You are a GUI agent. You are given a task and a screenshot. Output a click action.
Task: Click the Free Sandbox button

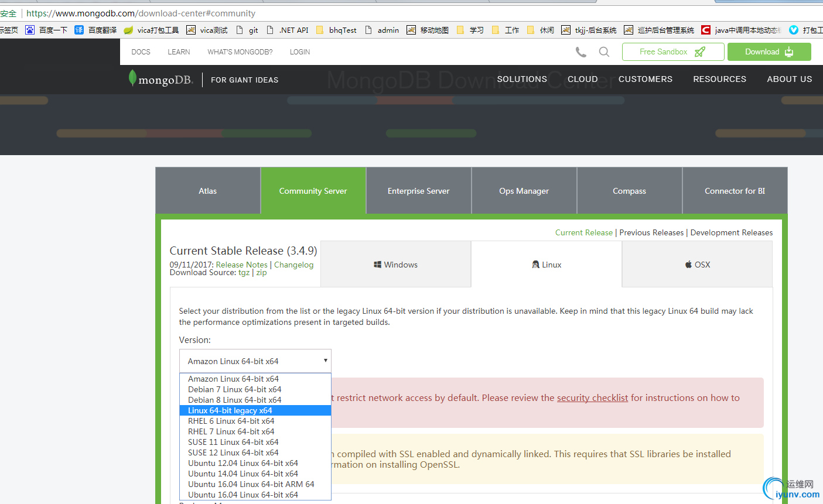tap(673, 52)
